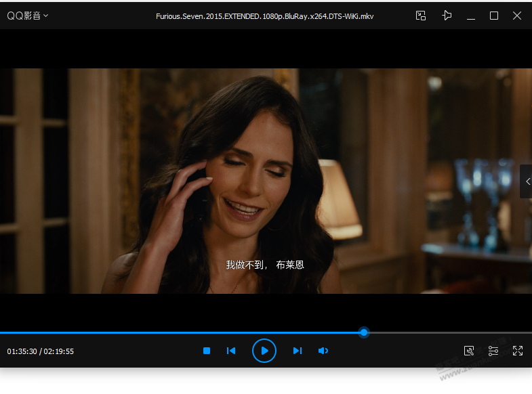532x394 pixels.
Task: Open the QQ影音 main menu dropdown
Action: [x=28, y=16]
